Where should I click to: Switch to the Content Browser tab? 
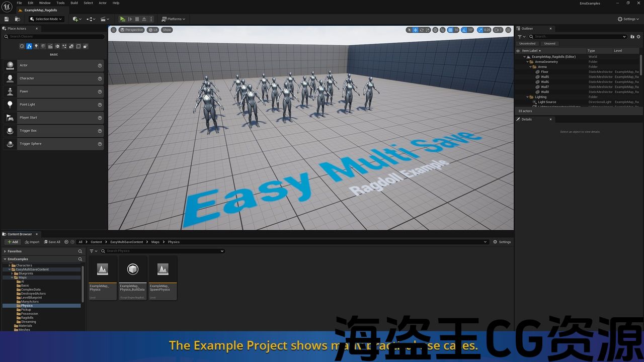pyautogui.click(x=19, y=234)
